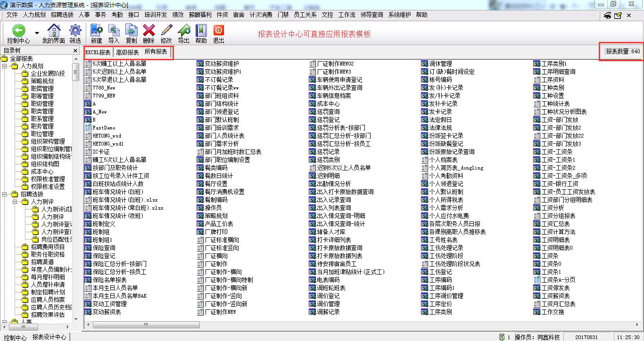Screen dimensions: 644x341
Task: Collapse the 招聘选拔 tree node
Action: [5, 194]
